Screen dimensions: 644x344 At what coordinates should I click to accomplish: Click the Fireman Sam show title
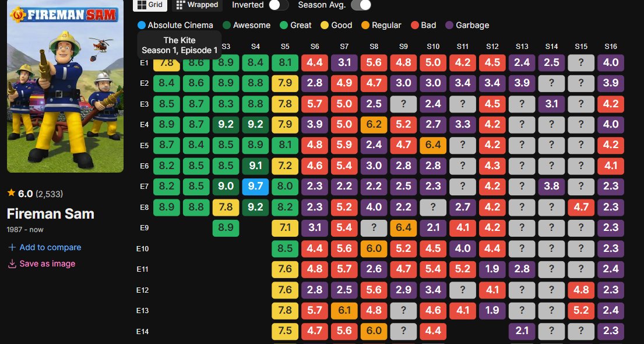(x=51, y=214)
